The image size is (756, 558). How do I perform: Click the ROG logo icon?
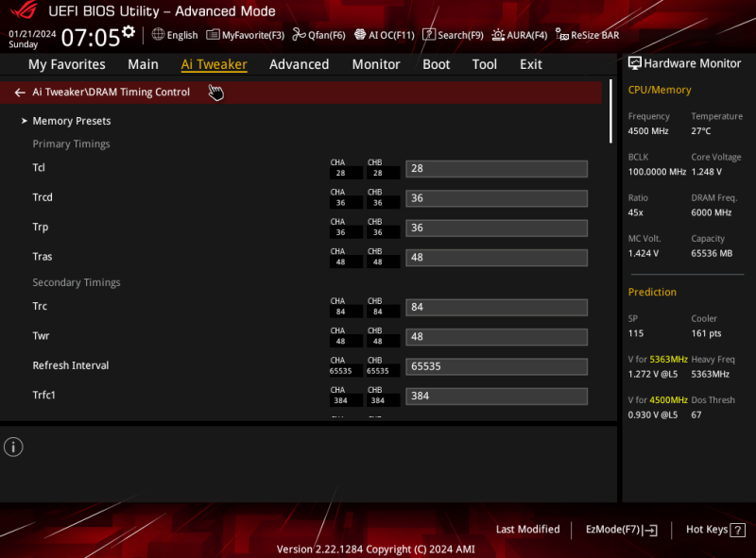25,9
